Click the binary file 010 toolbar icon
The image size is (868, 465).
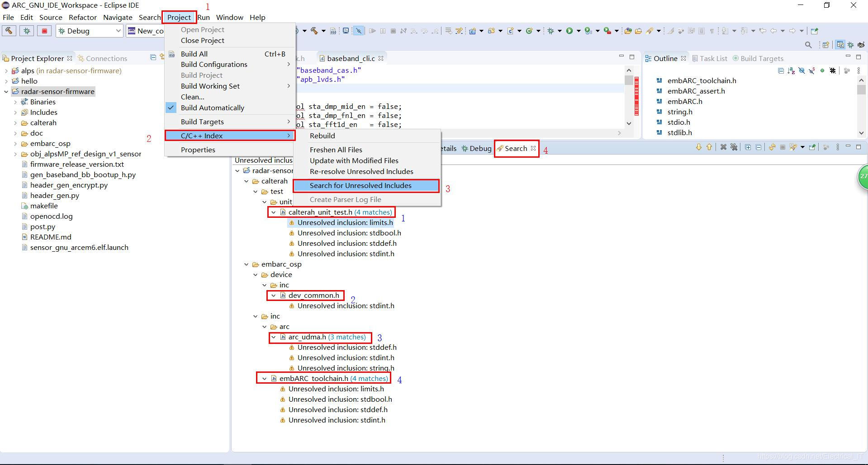(x=334, y=31)
